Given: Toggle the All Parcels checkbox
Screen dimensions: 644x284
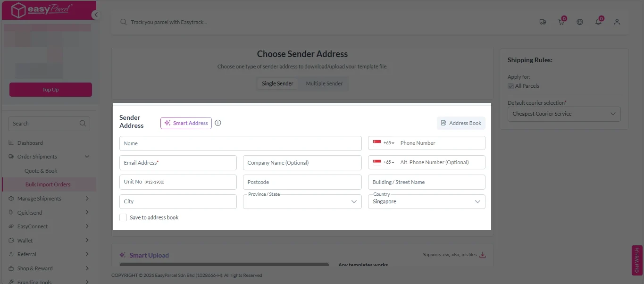Looking at the screenshot, I should click(510, 86).
